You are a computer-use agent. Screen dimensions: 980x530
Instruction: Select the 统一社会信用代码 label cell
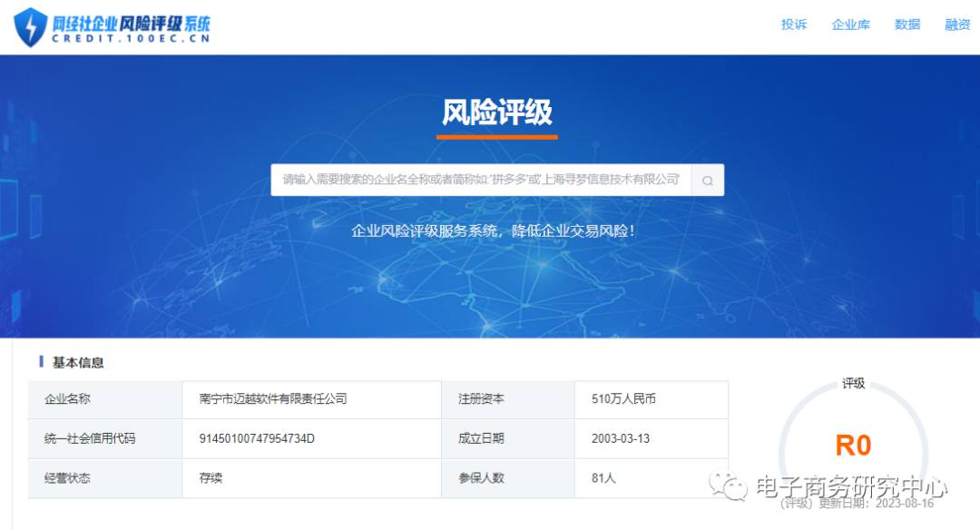105,438
